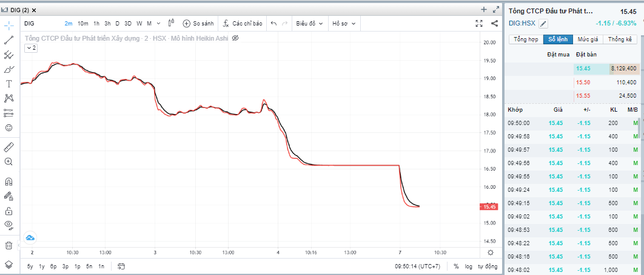Image resolution: width=644 pixels, height=275 pixels.
Task: Choose the 3D timeframe
Action: (x=128, y=24)
